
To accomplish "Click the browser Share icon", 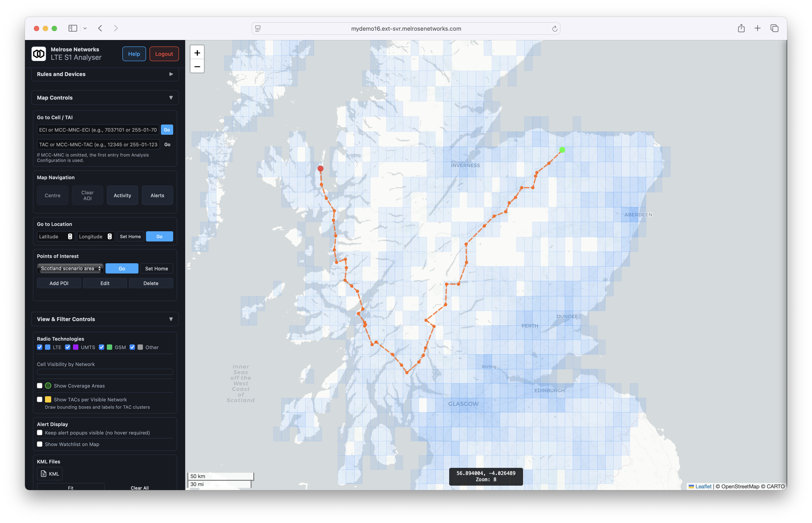I will (x=741, y=28).
